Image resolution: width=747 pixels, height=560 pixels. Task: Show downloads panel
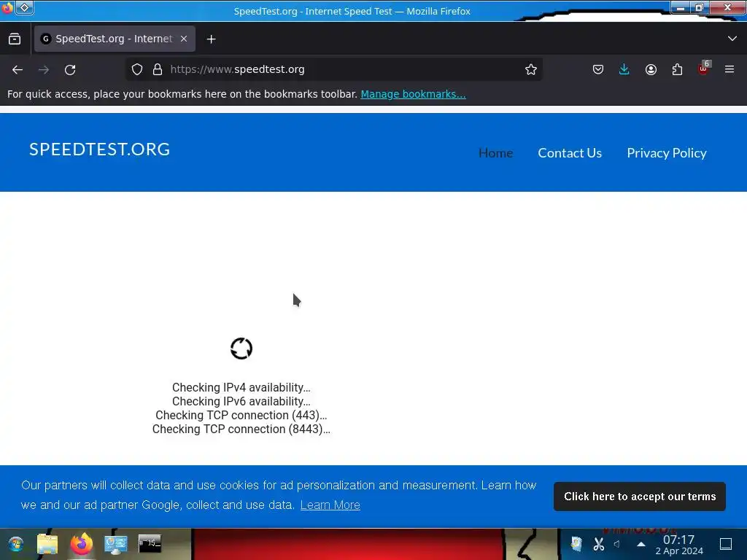(624, 69)
